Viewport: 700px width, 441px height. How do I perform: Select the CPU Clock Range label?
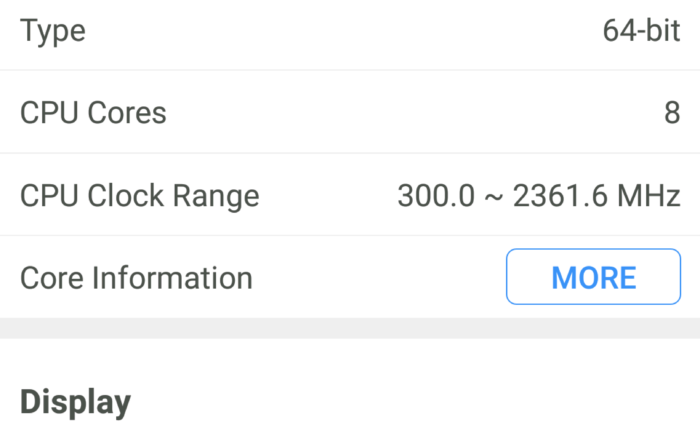(x=139, y=195)
